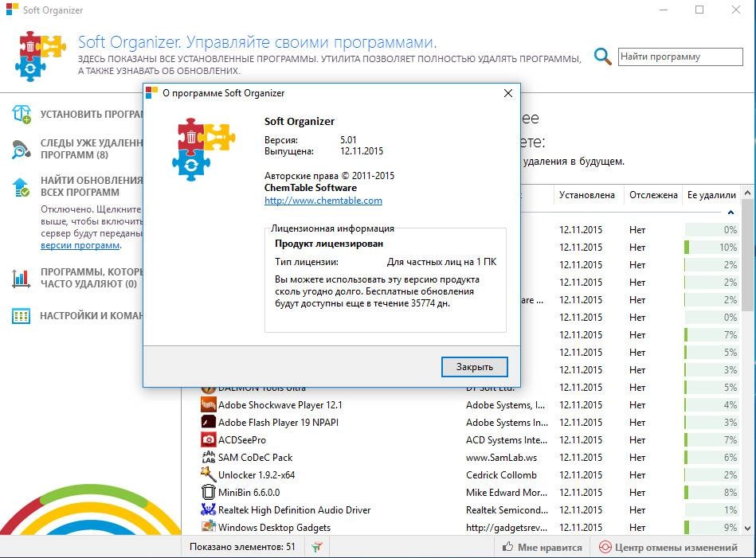Viewport: 756px width, 558px height.
Task: Click the Закрыть button
Action: pyautogui.click(x=475, y=367)
